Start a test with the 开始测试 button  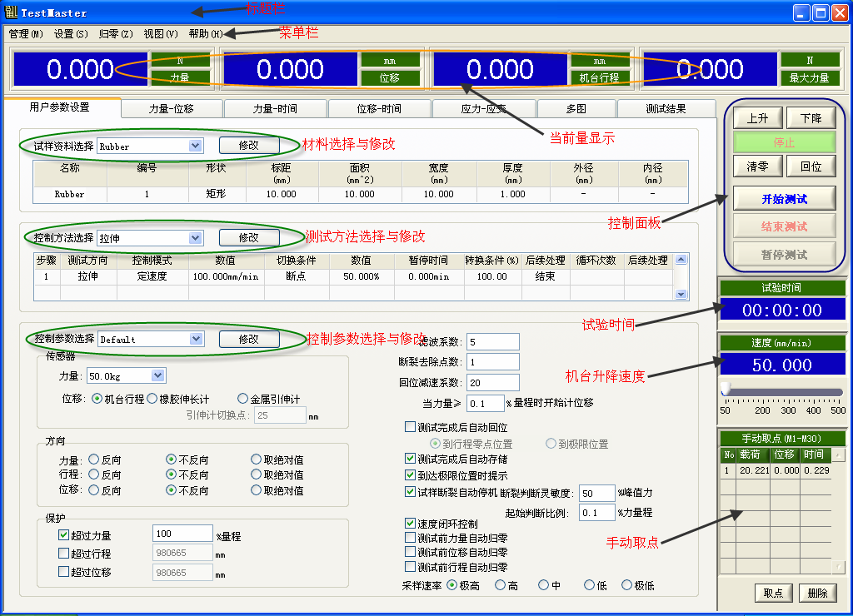coord(784,197)
